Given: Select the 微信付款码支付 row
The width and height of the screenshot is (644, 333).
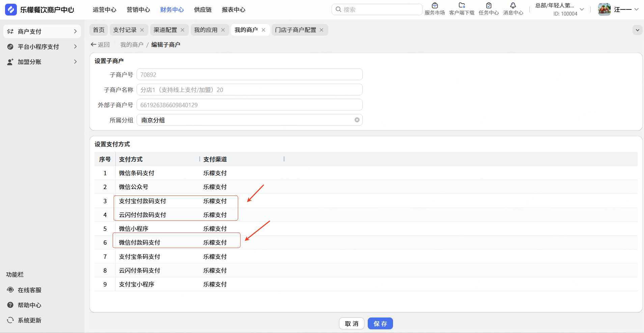Looking at the screenshot, I should point(366,242).
